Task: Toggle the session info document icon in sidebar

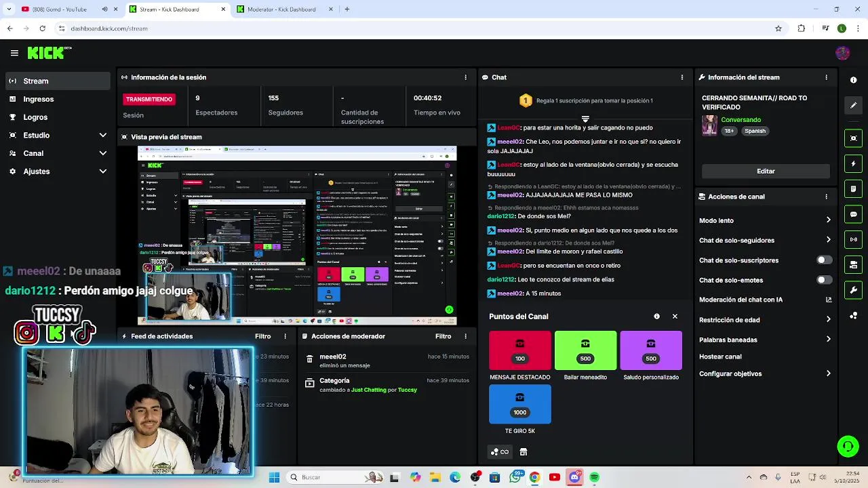Action: (853, 188)
